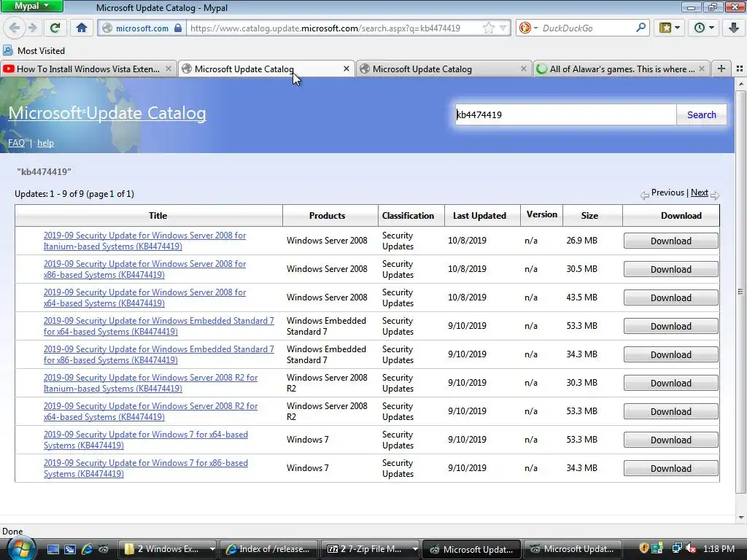747x560 pixels.
Task: Open the bookmarks menu toolbar button
Action: [670, 28]
